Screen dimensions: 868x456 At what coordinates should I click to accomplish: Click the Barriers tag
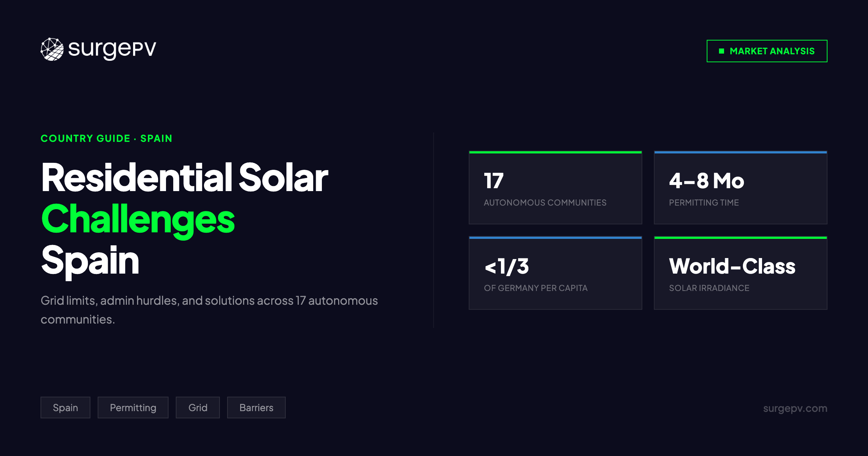pyautogui.click(x=256, y=408)
